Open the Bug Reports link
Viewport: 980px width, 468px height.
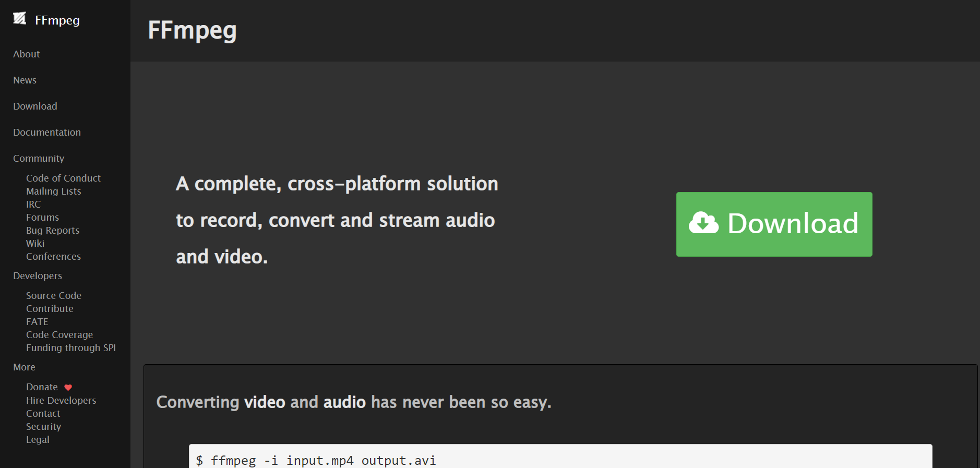(x=53, y=231)
